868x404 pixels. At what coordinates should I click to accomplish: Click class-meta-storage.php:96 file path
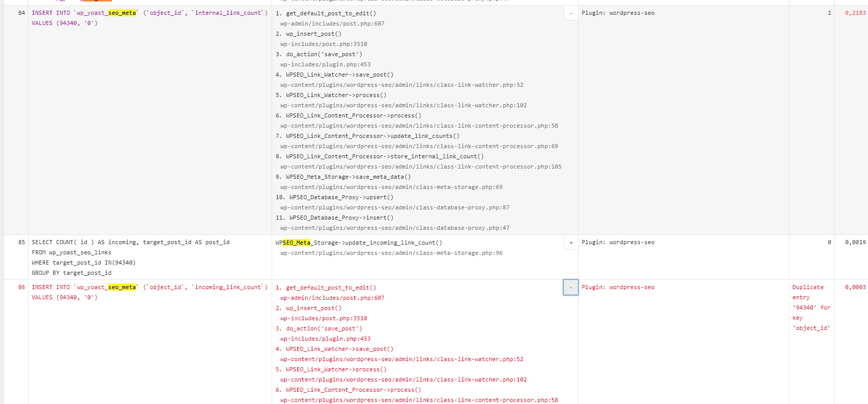pos(392,253)
